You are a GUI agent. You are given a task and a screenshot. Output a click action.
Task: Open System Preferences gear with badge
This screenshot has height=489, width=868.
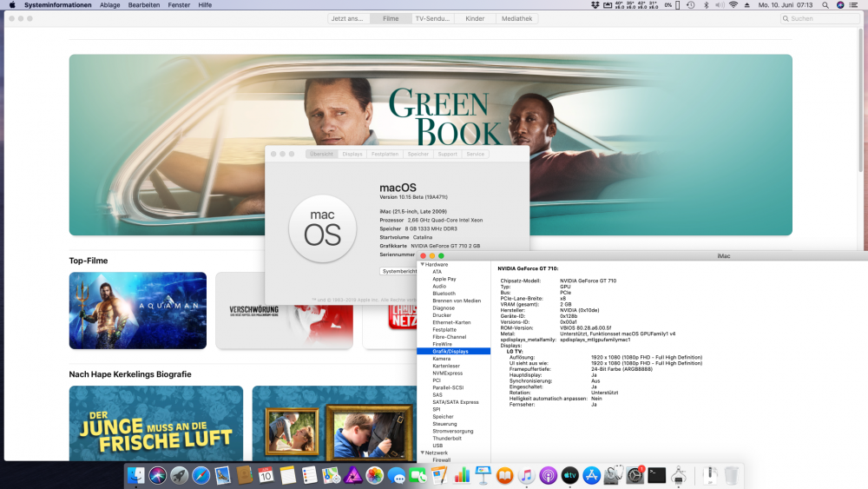[x=635, y=475]
